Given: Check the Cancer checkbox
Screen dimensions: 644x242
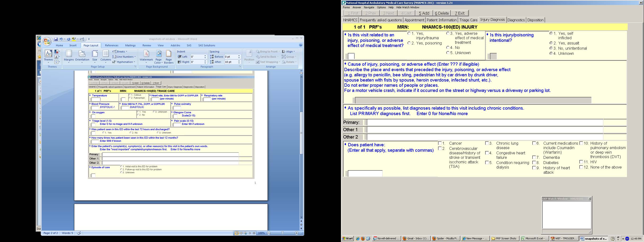Looking at the screenshot, I should coord(440,143).
